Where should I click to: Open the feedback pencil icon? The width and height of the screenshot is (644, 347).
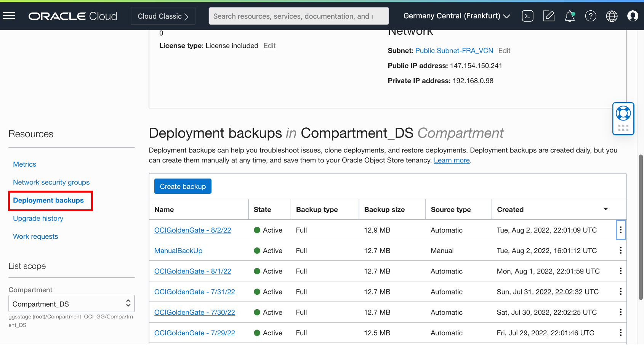548,16
